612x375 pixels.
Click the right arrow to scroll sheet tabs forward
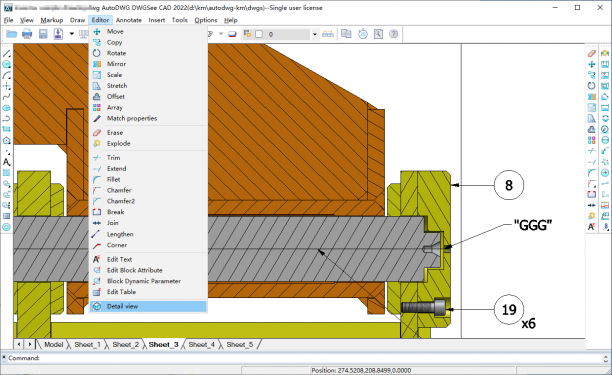[x=30, y=344]
